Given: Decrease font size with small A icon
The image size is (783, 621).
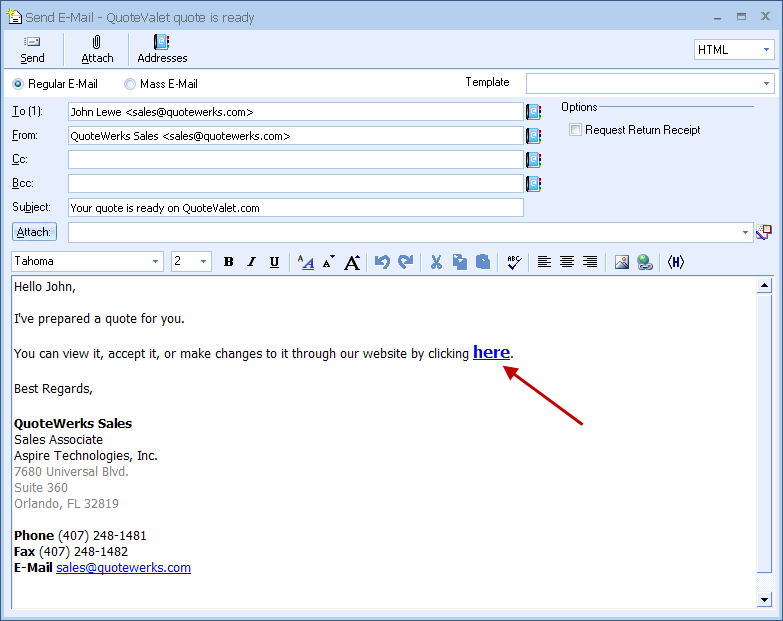Looking at the screenshot, I should pos(329,262).
